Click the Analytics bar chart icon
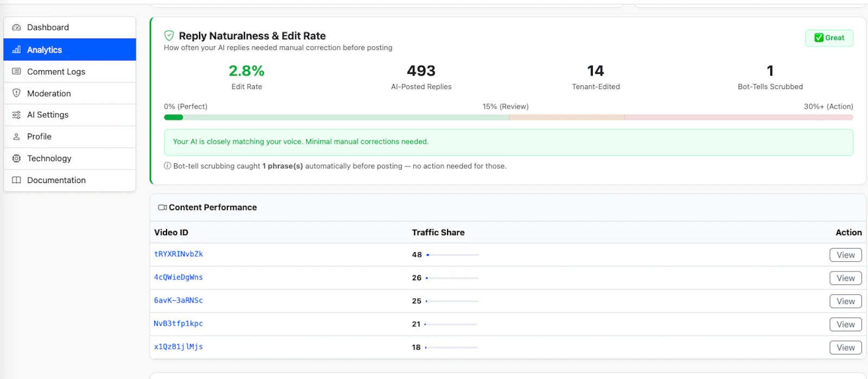The width and height of the screenshot is (868, 379). click(16, 50)
